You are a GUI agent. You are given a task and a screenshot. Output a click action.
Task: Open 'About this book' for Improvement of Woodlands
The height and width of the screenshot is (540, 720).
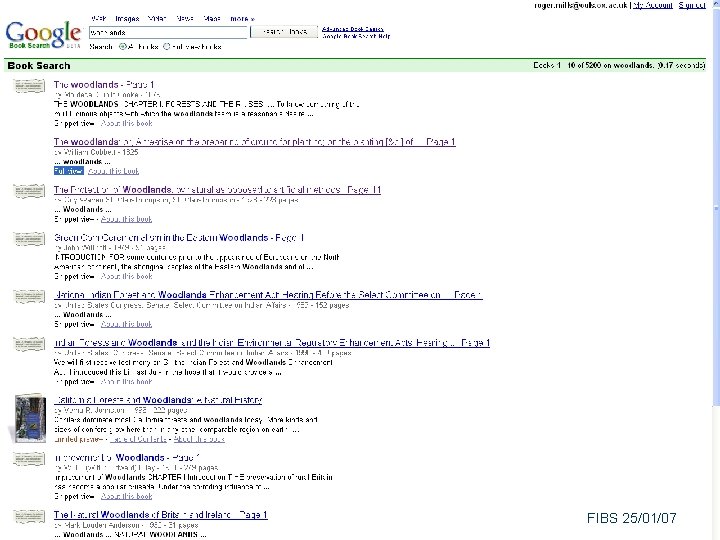tap(126, 496)
